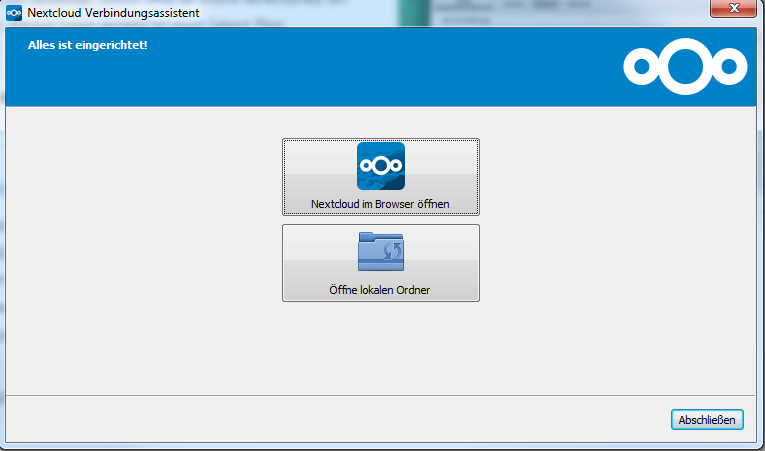Open Nextcloud in the browser

point(381,177)
